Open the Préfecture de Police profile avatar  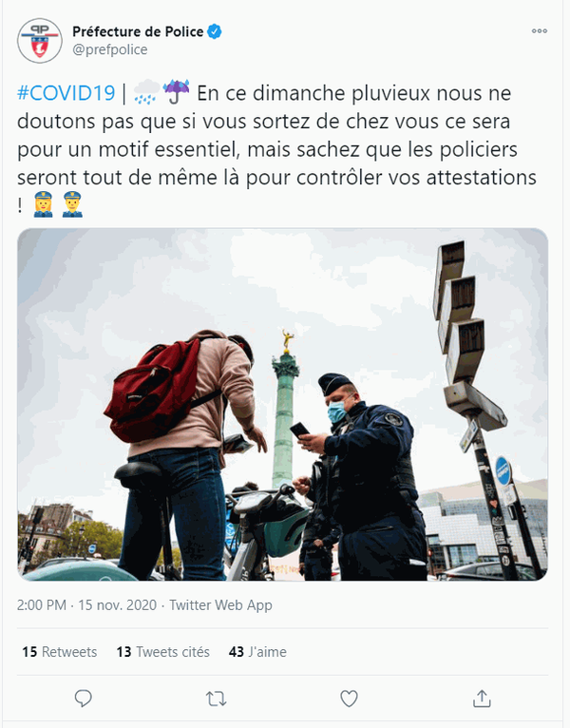pos(40,41)
